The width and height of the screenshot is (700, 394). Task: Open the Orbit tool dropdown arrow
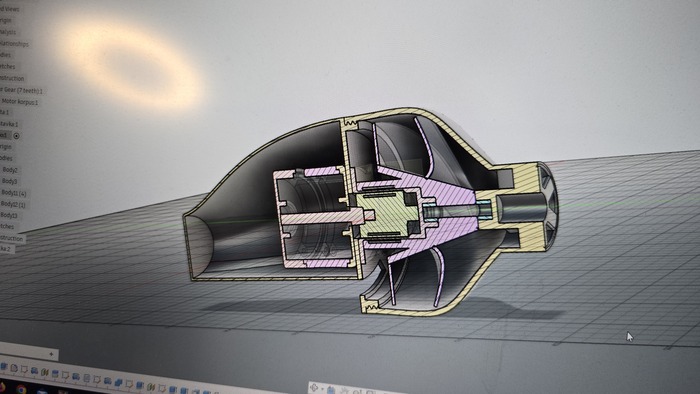tap(322, 389)
